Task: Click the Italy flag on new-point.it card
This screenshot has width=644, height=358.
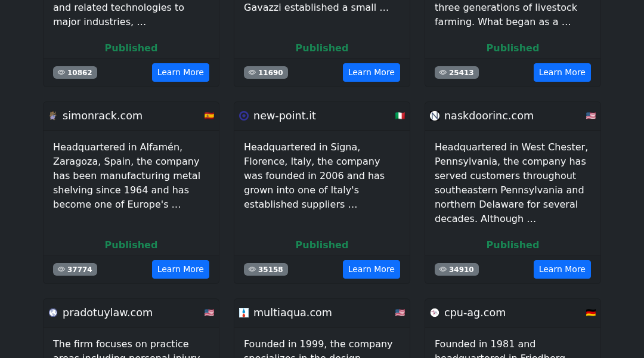Action: [400, 116]
